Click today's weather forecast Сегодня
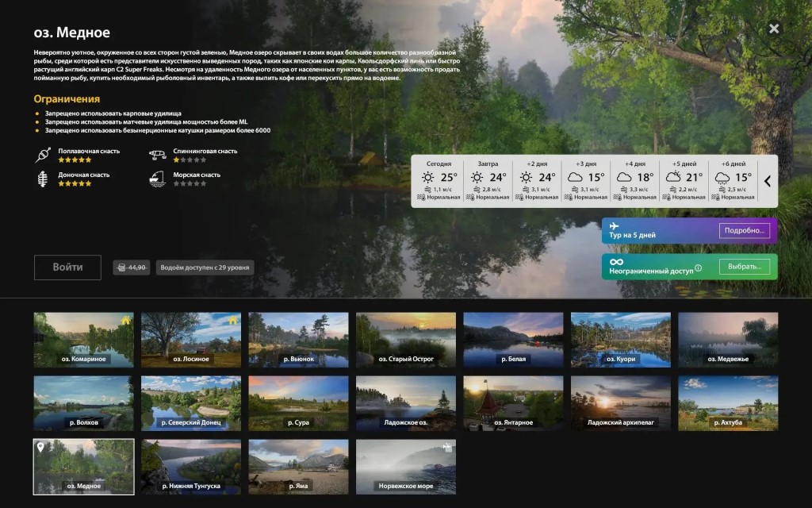The width and height of the screenshot is (812, 508). point(439,181)
